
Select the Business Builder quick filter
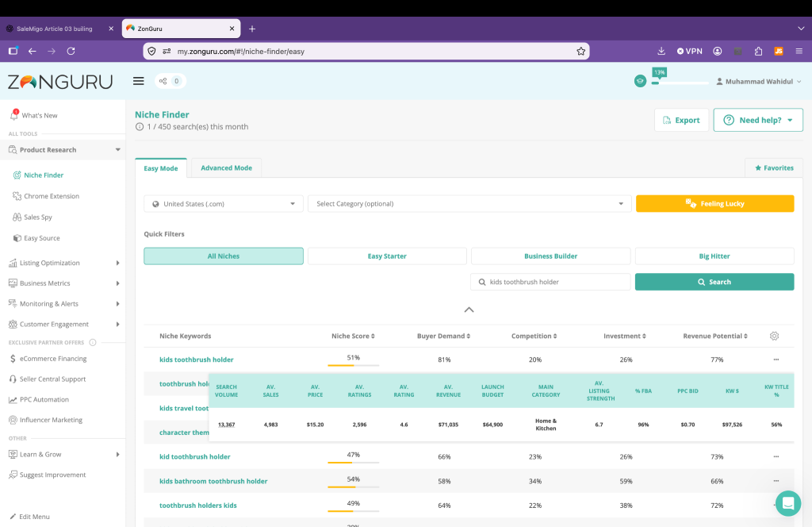pyautogui.click(x=550, y=256)
